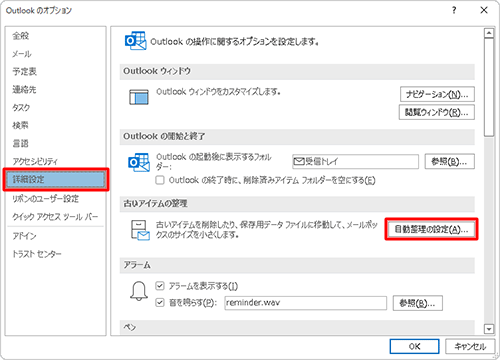The image size is (500, 360).
Task: Click the Outlook window layout icon
Action: point(139,97)
